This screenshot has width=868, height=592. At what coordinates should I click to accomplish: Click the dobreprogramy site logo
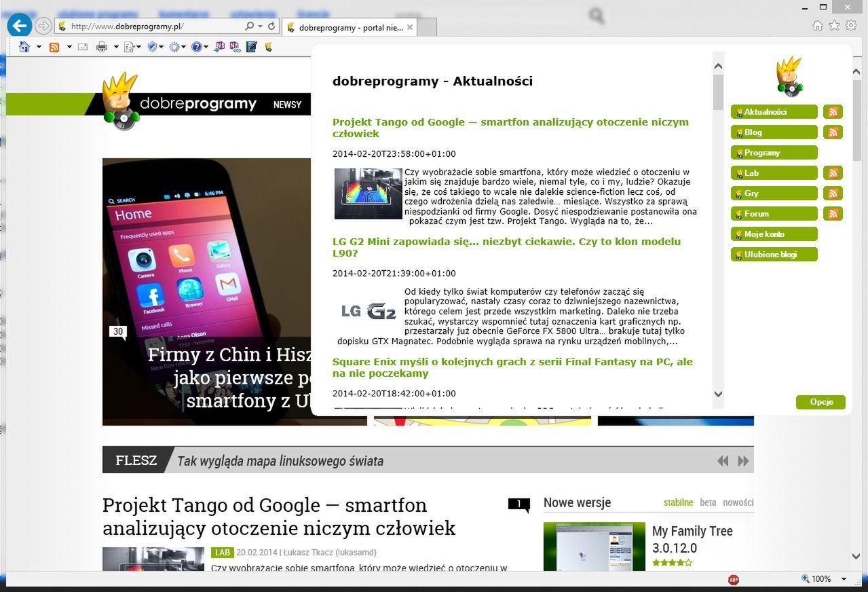tap(180, 103)
